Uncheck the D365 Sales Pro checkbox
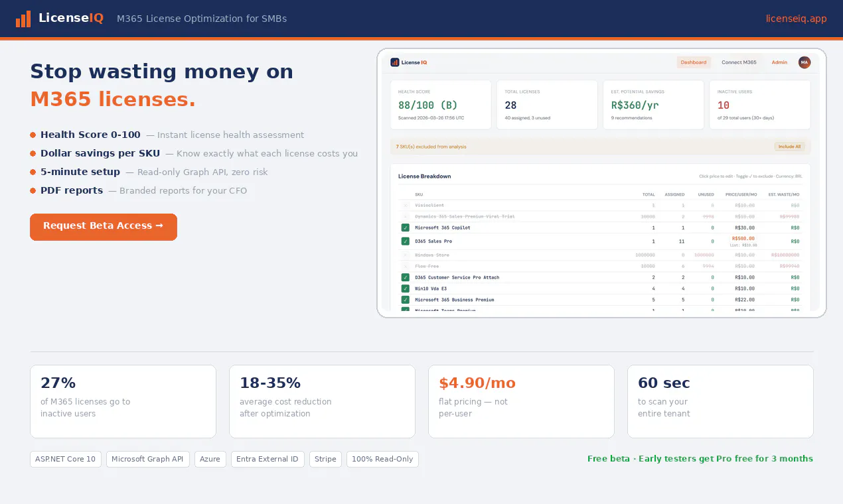Screen dimensions: 843x504 (406, 241)
